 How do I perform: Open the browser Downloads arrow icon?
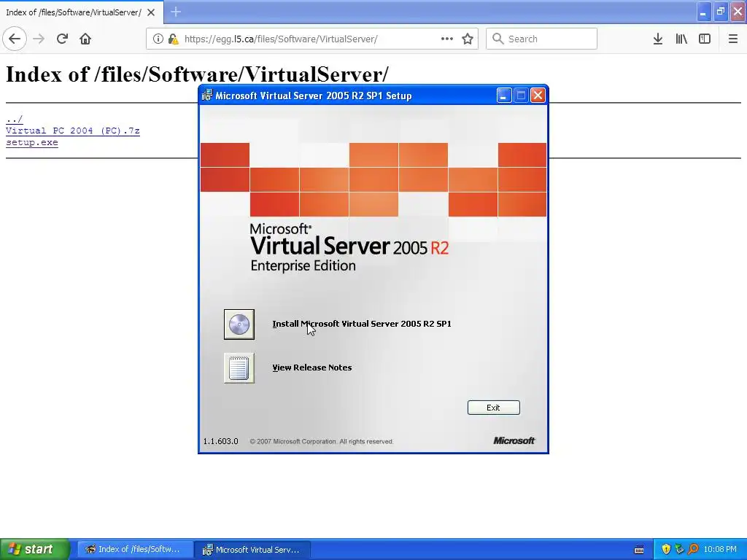[658, 39]
